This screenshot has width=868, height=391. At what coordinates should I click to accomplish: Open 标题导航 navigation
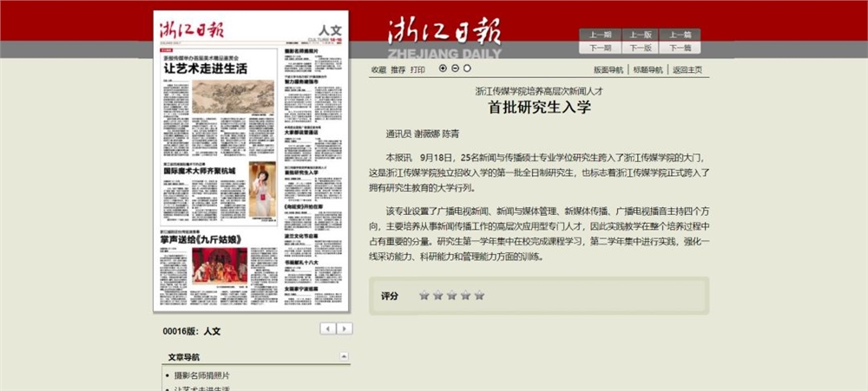pyautogui.click(x=648, y=69)
